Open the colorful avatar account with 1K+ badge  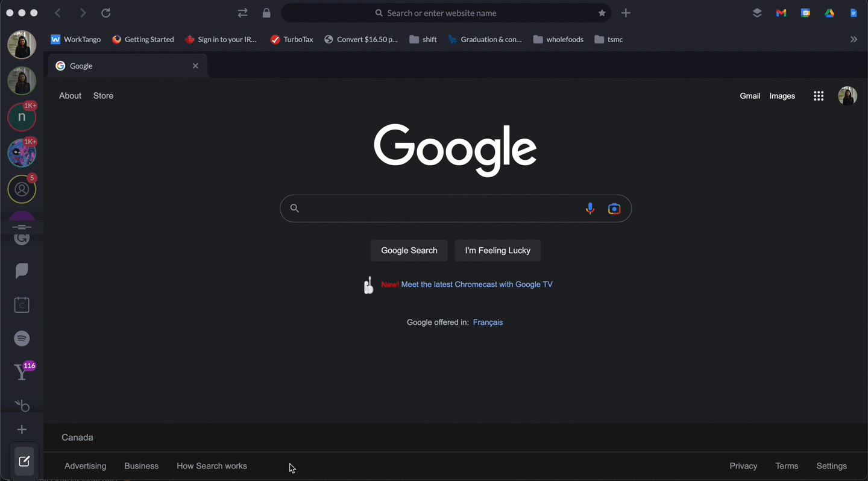[x=22, y=152]
